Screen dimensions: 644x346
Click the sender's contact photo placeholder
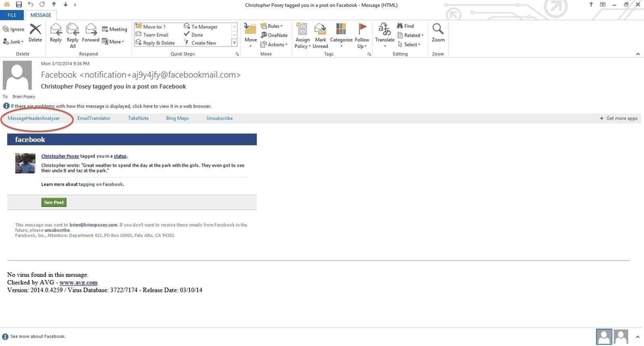pyautogui.click(x=17, y=75)
